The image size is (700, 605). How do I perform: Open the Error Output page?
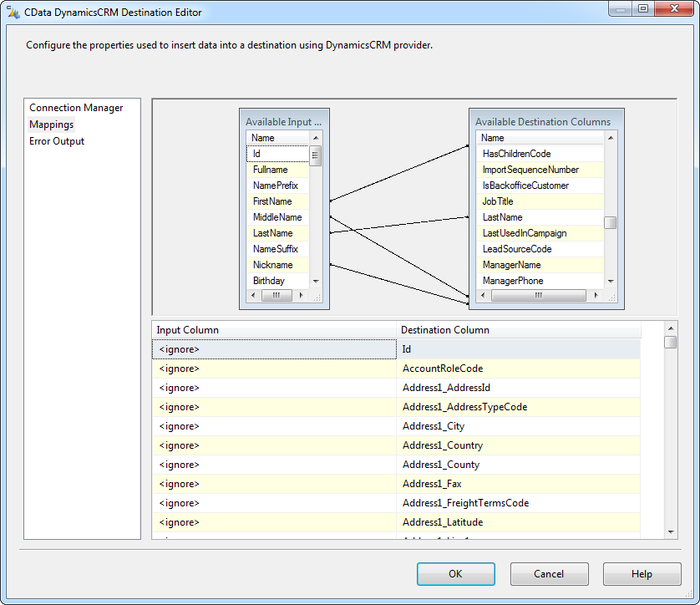57,141
